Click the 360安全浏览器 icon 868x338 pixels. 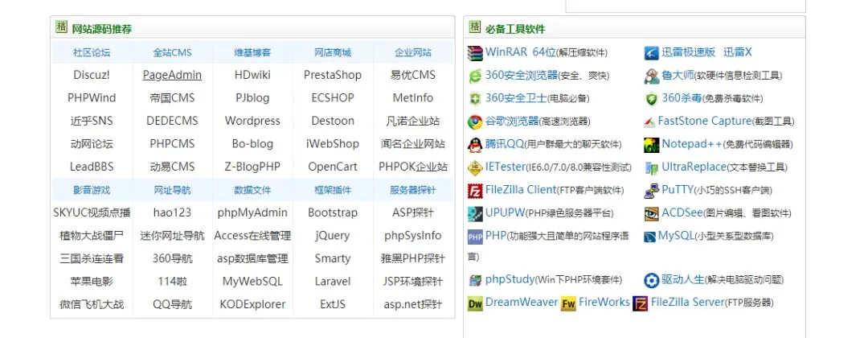[475, 76]
